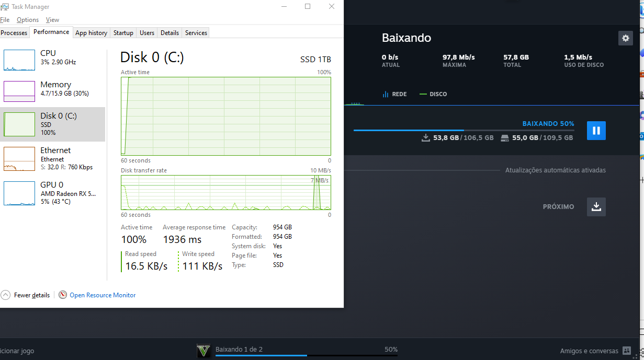Click the Capacity 954 GB value
Viewport: 644px width, 360px height.
pos(283,227)
